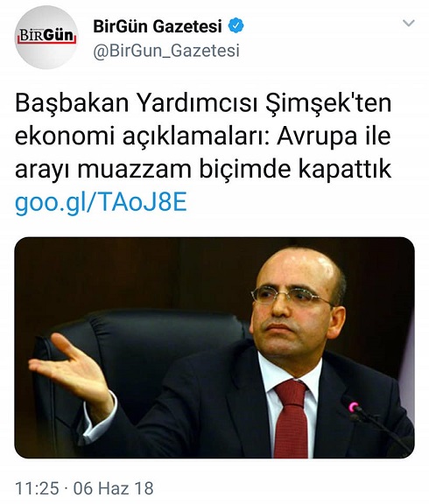Follow the goo.gl/TAoJ8E link
The image size is (429, 504).
coord(101,202)
